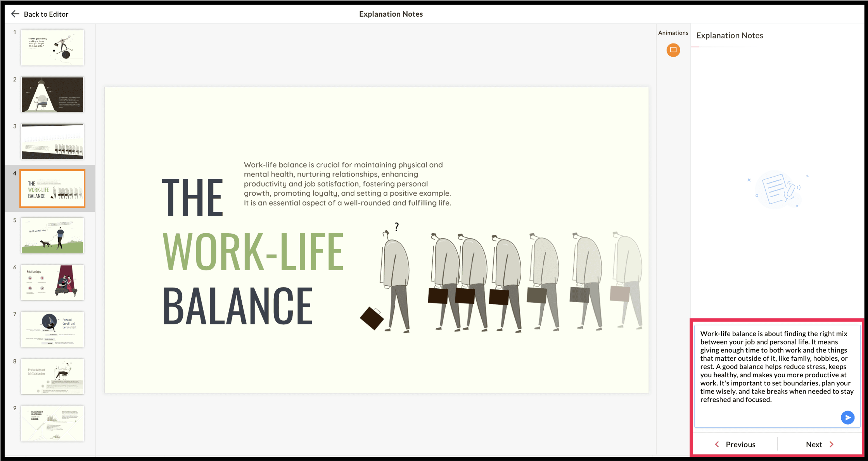Screen dimensions: 868x461
Task: Select slide 2 dark spotlight thumbnail
Action: 52,95
